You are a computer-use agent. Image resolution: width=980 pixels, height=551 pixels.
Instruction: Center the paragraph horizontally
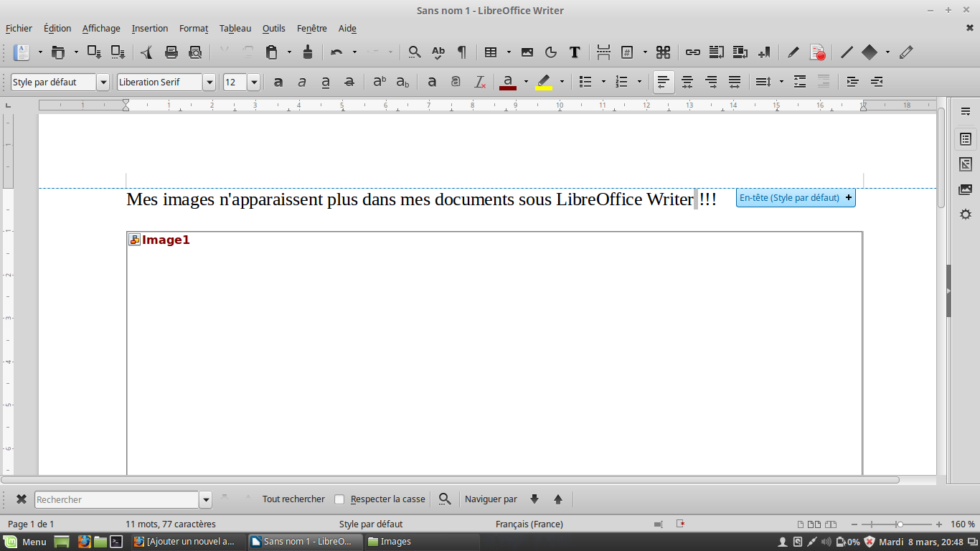click(x=687, y=82)
